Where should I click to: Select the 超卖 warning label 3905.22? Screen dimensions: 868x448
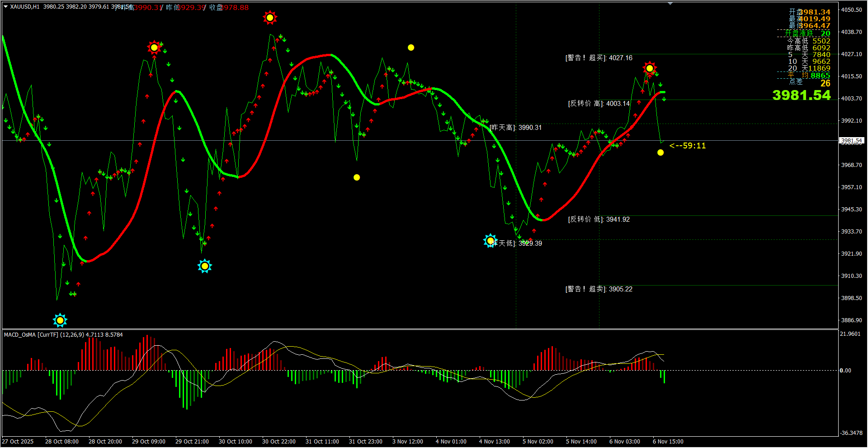point(599,289)
